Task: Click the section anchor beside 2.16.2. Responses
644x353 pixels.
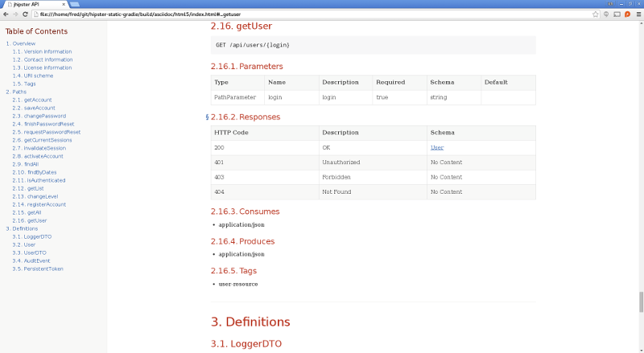Action: (207, 117)
